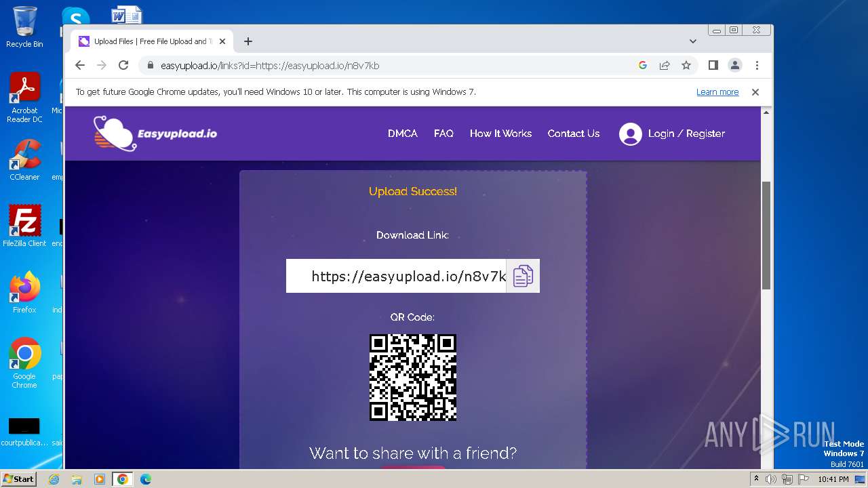Select the Upload Files browser tab
The height and width of the screenshot is (488, 868).
coord(152,41)
